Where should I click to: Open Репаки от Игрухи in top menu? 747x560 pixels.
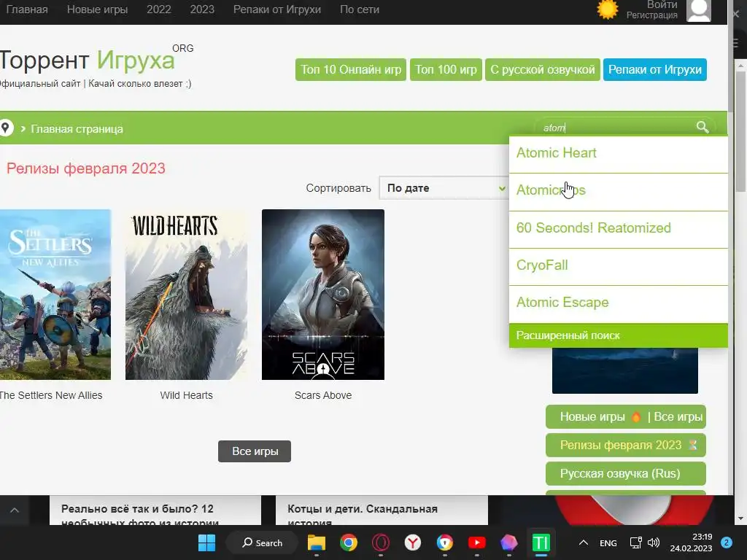coord(276,9)
